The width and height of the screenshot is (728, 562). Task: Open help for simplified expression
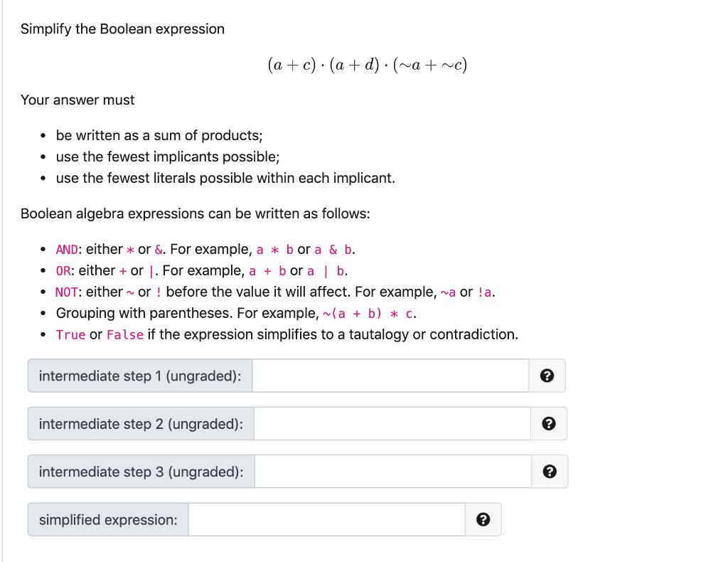(483, 519)
